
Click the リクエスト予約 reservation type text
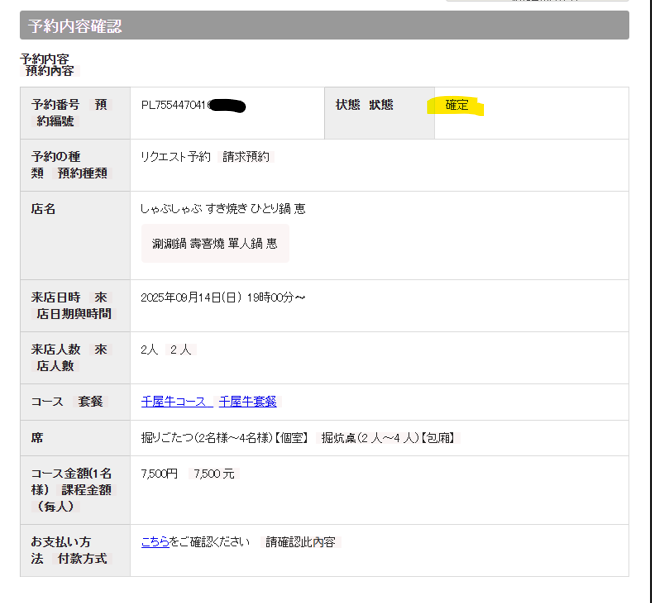click(176, 157)
